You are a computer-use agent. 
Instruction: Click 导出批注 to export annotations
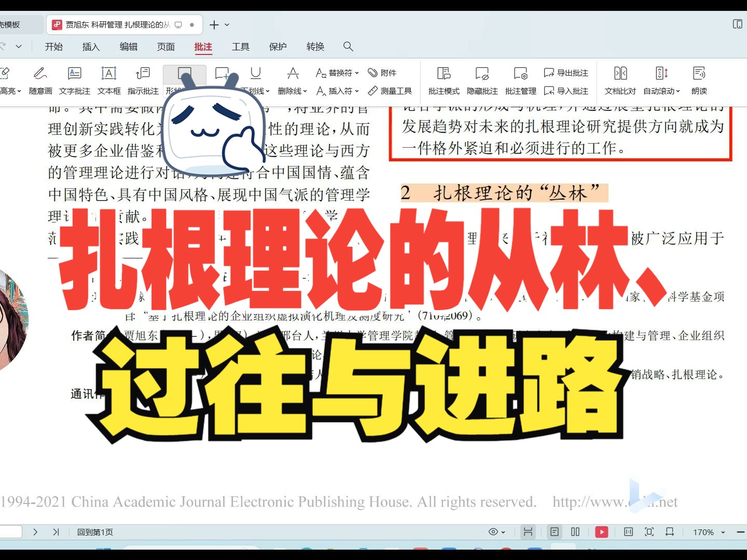[568, 73]
